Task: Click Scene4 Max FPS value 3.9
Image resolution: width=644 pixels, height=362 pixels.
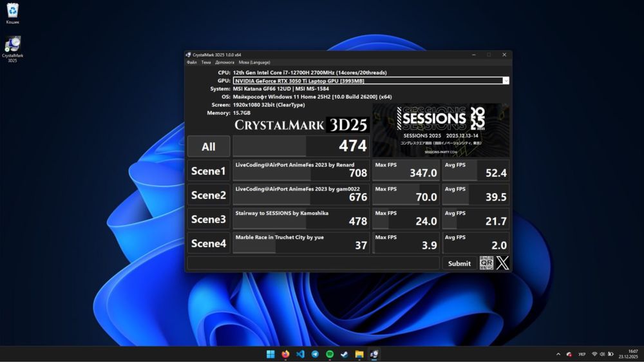Action: [x=430, y=245]
